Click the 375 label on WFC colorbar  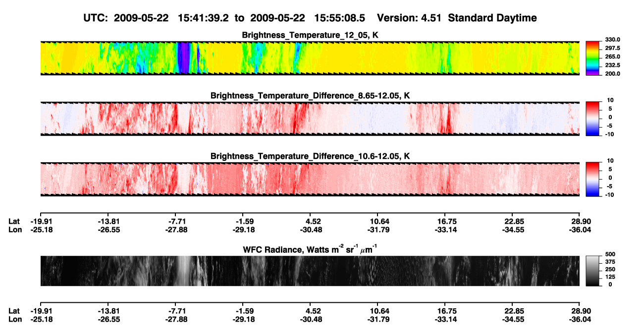click(x=611, y=262)
